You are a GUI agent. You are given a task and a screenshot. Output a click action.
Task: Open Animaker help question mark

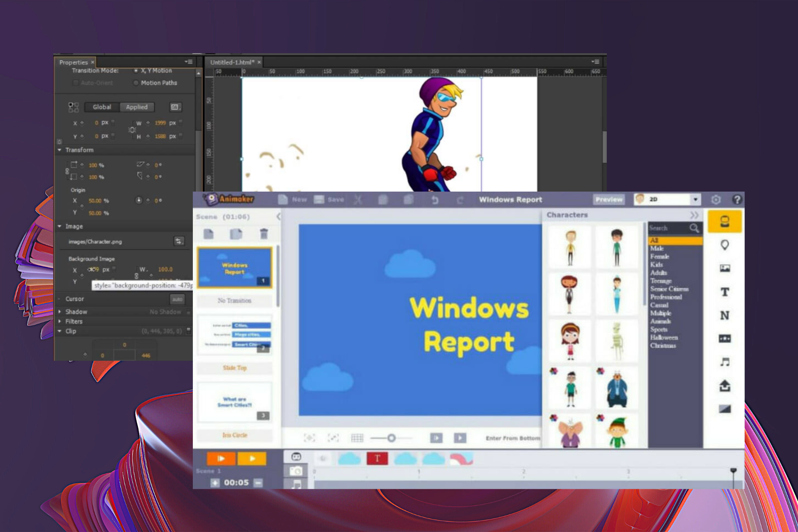click(736, 199)
